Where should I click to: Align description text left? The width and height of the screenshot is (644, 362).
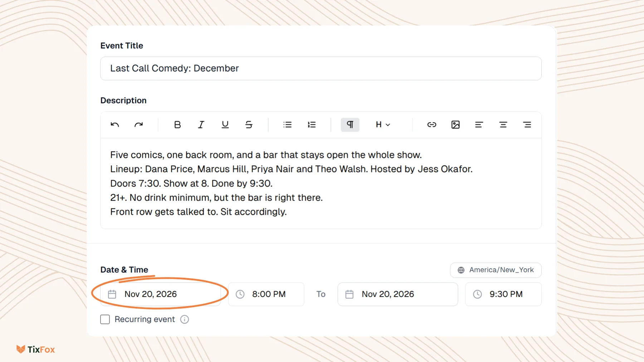(479, 125)
